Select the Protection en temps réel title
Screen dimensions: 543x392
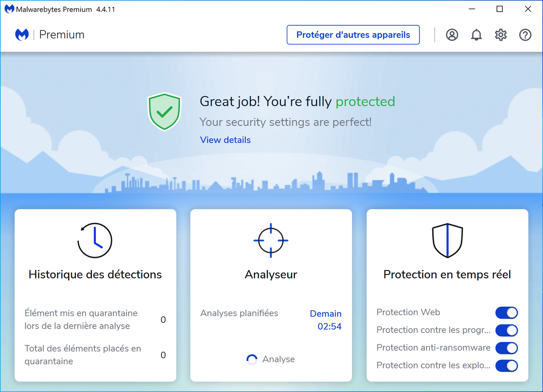(447, 274)
